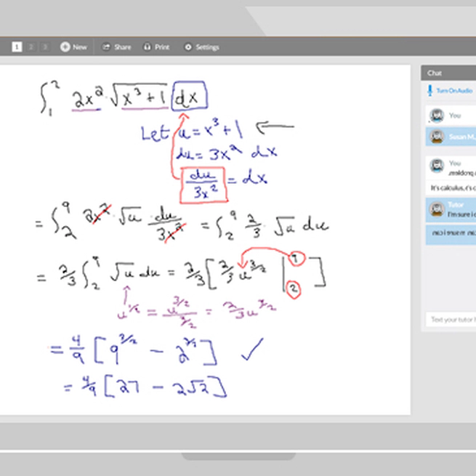Click the Share button label
This screenshot has width=476, height=476.
[x=123, y=47]
